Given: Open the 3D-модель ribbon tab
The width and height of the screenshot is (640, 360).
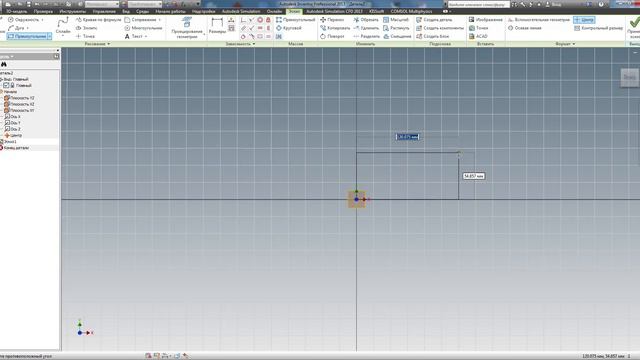Looking at the screenshot, I should [17, 11].
